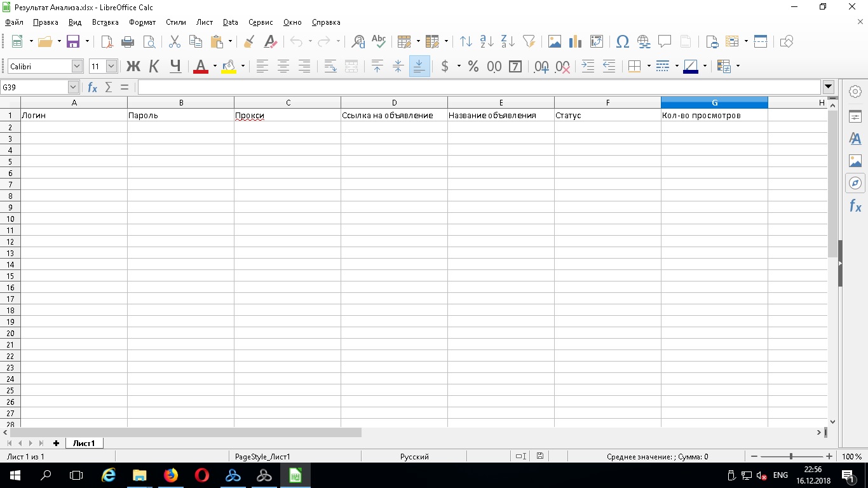
Task: Toggle Italic formatting (К)
Action: (154, 67)
